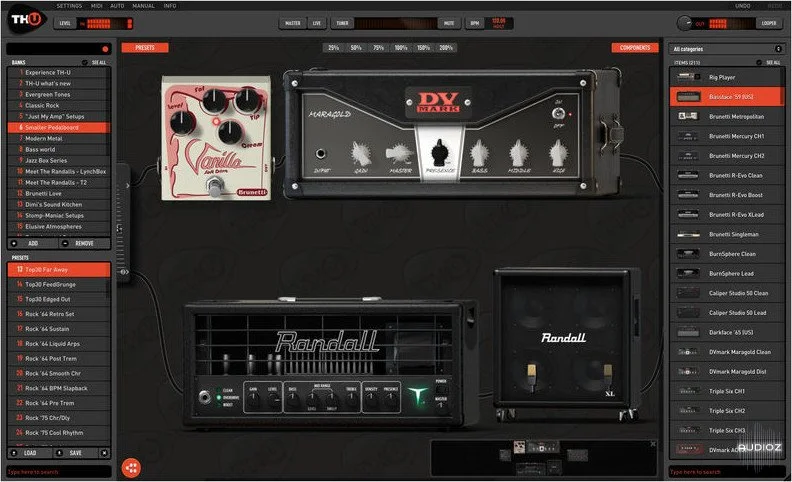Screen dimensions: 792x482
Task: Flip the DV Mark amp on/off switch
Action: pos(558,114)
